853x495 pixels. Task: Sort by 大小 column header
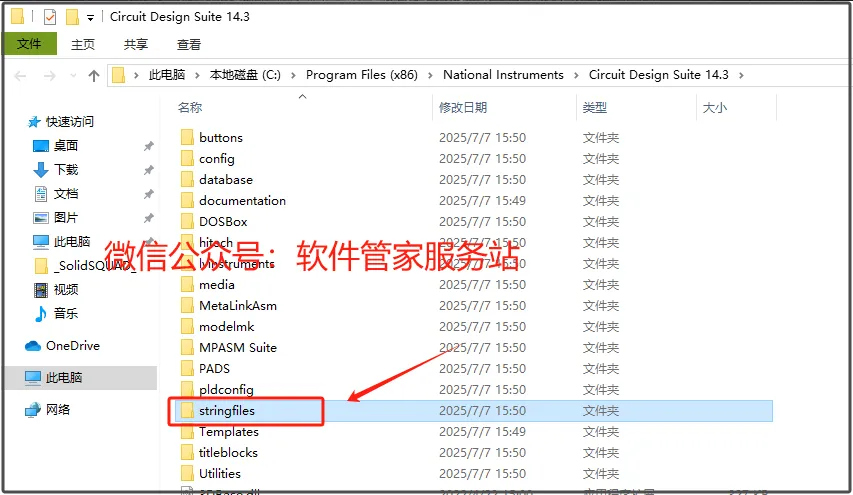[x=715, y=108]
